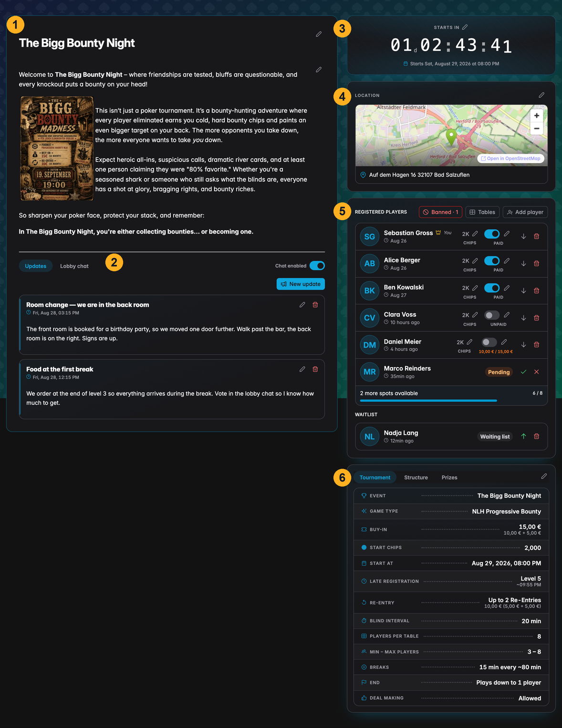This screenshot has height=728, width=562.
Task: Follow the Open in OpenStreetMap link
Action: point(510,159)
